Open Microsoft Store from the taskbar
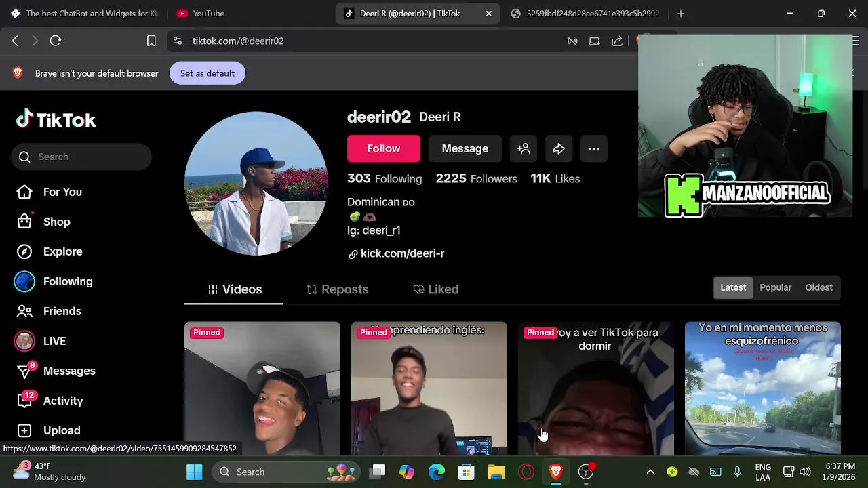This screenshot has width=868, height=488. (467, 472)
